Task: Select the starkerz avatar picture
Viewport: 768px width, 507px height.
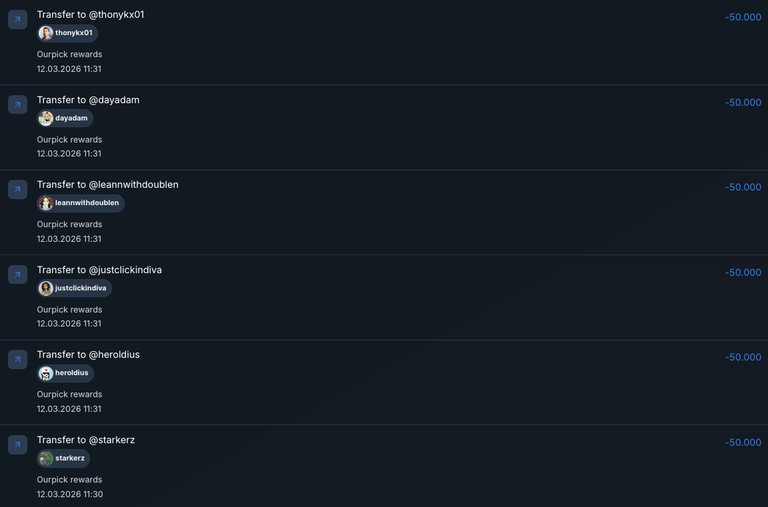Action: (x=46, y=458)
